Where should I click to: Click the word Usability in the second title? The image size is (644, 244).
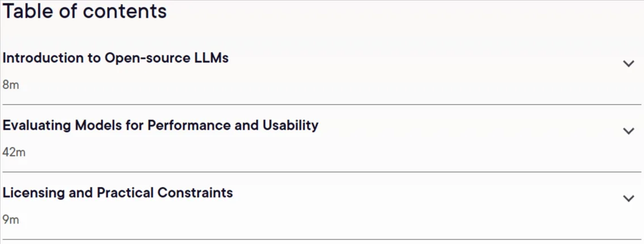pyautogui.click(x=290, y=126)
